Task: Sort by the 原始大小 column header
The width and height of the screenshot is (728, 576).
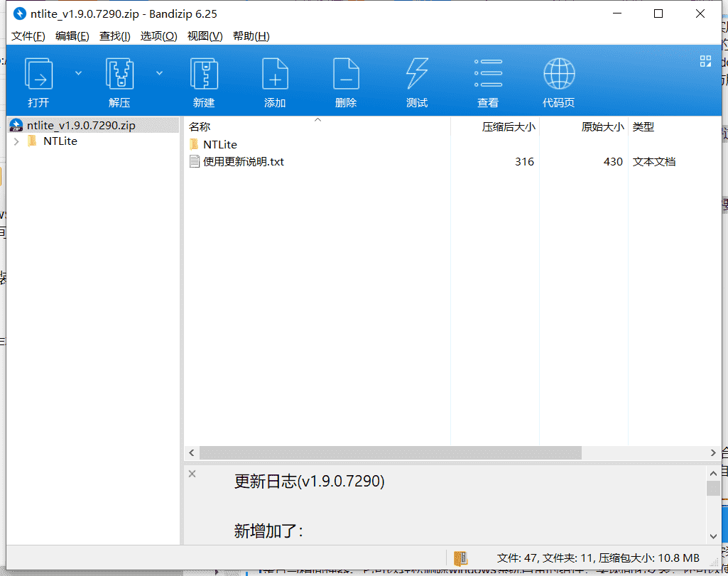Action: (584, 126)
